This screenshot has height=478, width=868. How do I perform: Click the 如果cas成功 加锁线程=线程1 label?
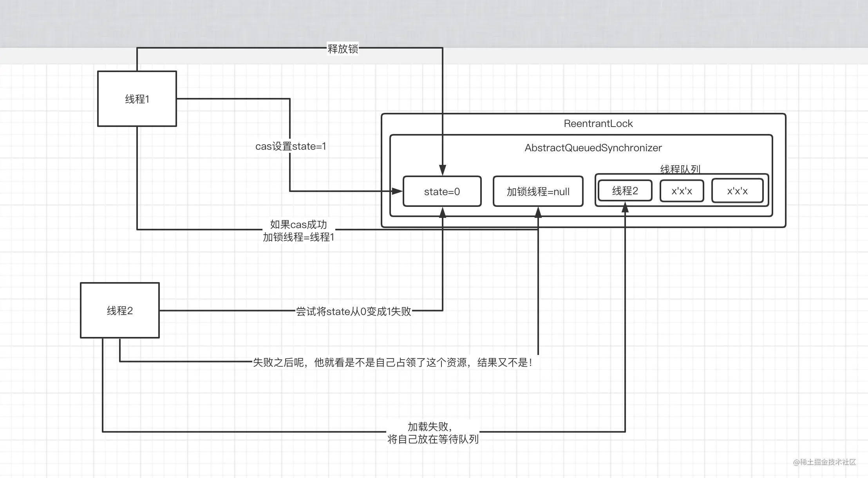[x=298, y=230]
